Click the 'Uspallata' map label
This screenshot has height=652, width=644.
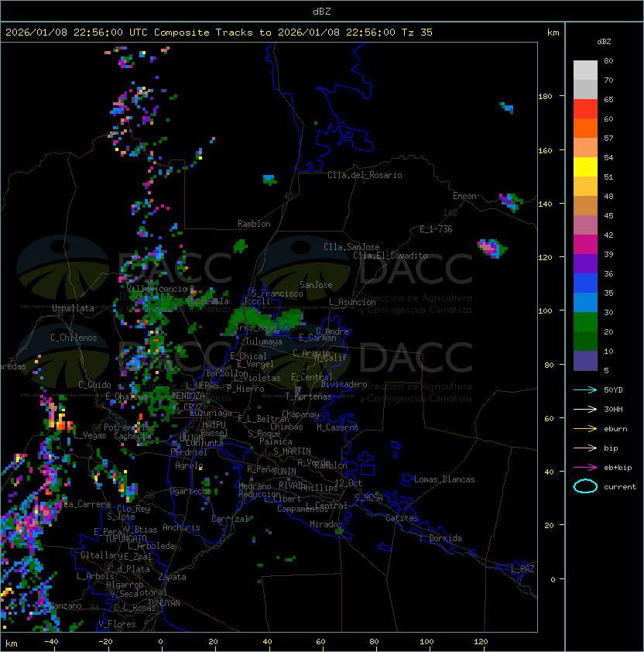[73, 308]
